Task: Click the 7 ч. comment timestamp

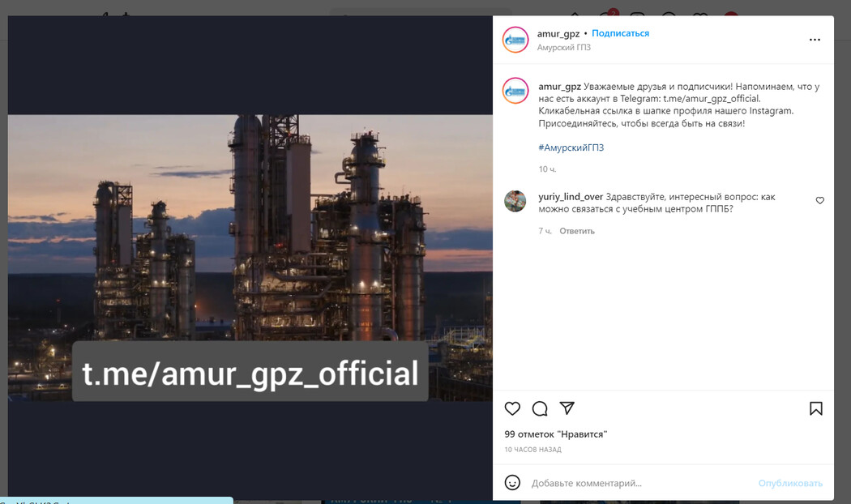Action: point(545,231)
